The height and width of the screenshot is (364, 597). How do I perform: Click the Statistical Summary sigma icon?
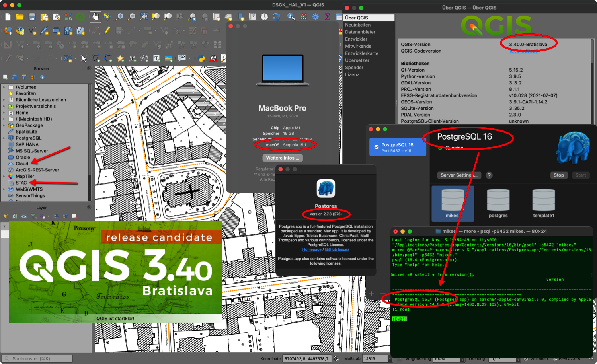tap(328, 17)
